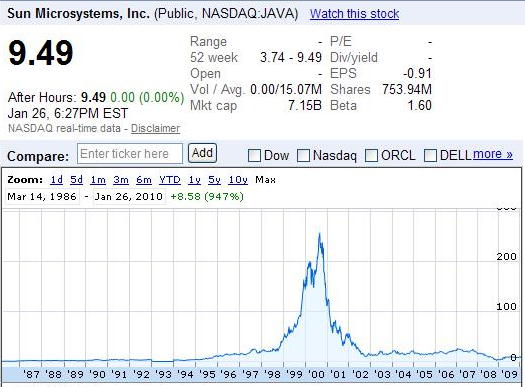
Task: Set chart zoom to 5d
Action: 76,180
